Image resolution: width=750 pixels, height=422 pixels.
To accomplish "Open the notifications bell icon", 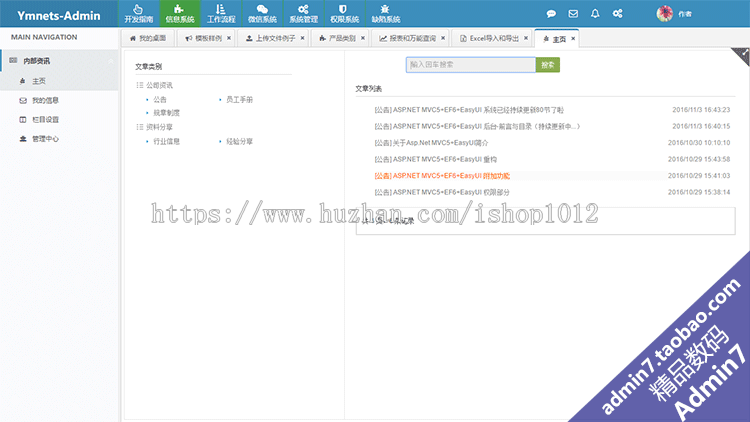I will [595, 13].
